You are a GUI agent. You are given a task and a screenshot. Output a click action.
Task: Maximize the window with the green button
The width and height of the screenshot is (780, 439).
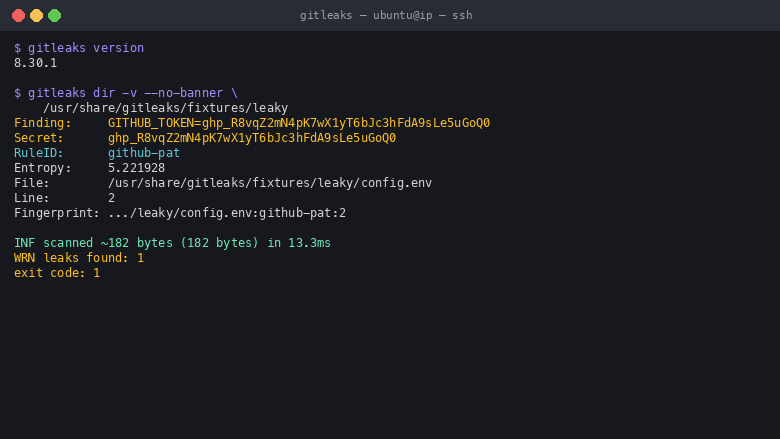tap(54, 15)
